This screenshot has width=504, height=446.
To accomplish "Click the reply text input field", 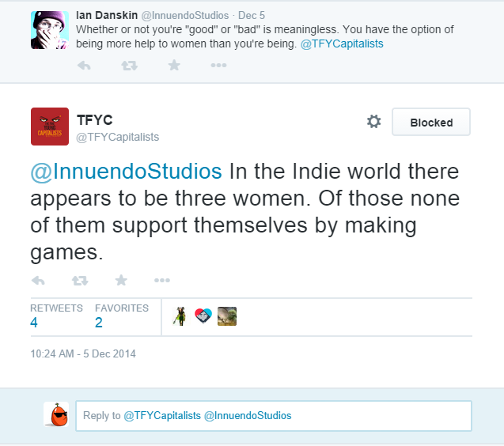I will [274, 416].
